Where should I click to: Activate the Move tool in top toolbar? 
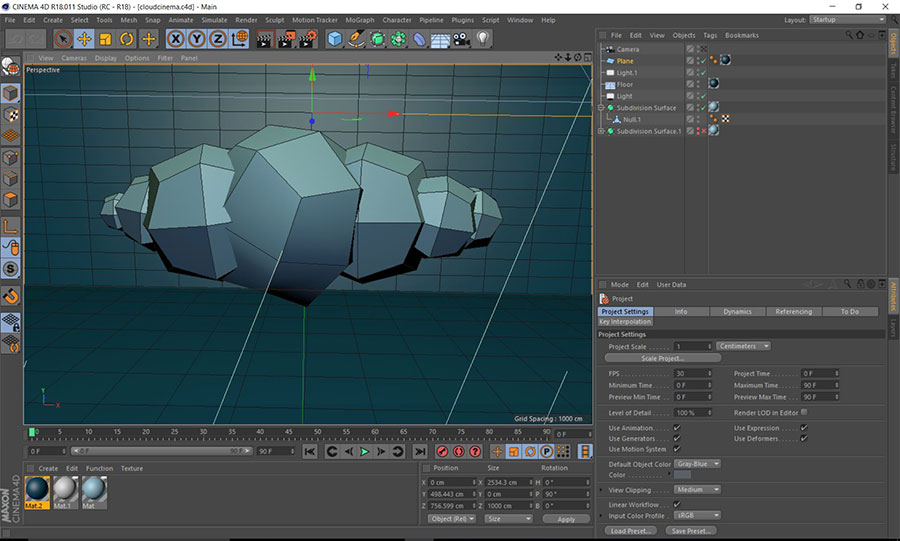pos(84,39)
